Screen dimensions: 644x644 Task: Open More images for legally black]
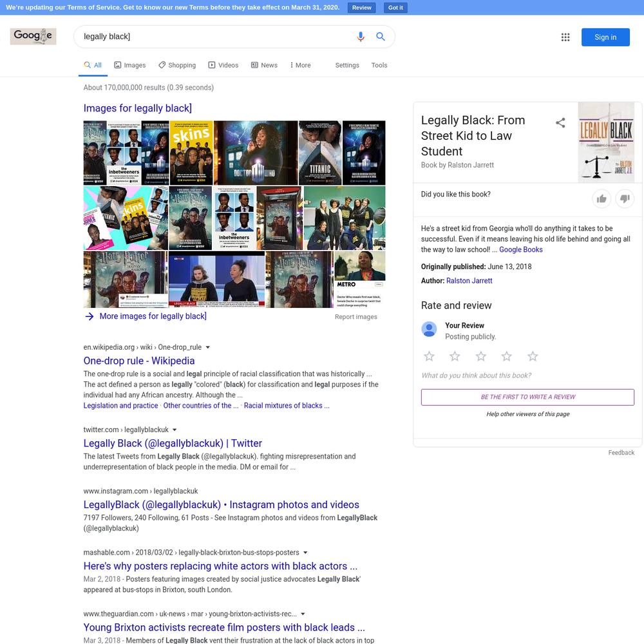click(x=153, y=316)
